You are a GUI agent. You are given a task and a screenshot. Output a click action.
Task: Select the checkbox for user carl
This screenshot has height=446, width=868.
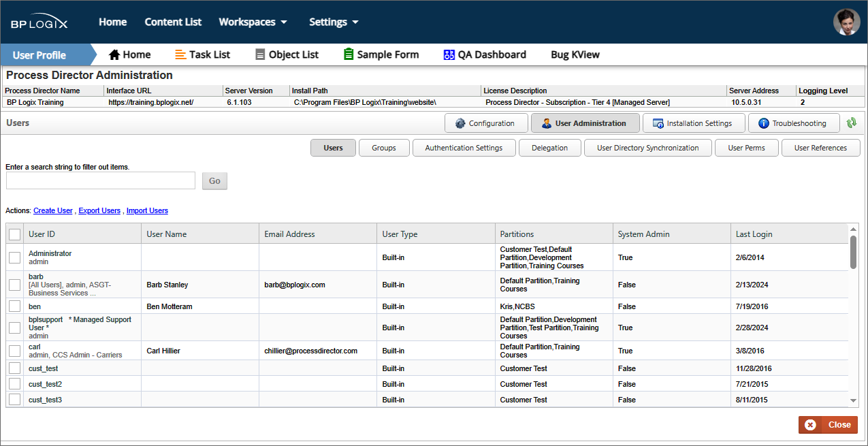click(15, 351)
